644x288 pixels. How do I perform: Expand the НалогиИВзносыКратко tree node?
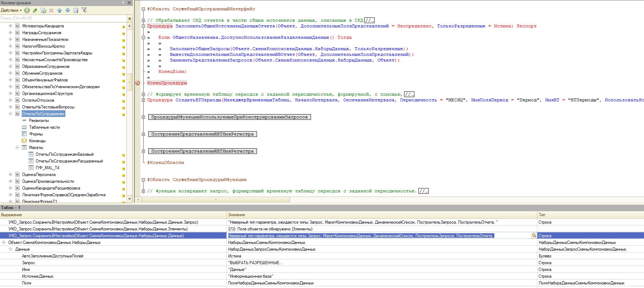[x=10, y=46]
